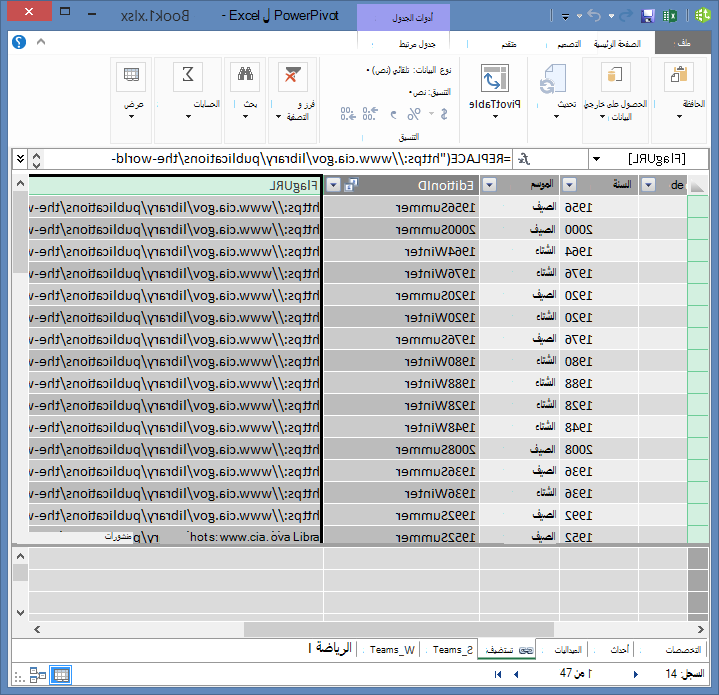This screenshot has width=719, height=695.
Task: Click the Get External Data icon
Action: (615, 75)
